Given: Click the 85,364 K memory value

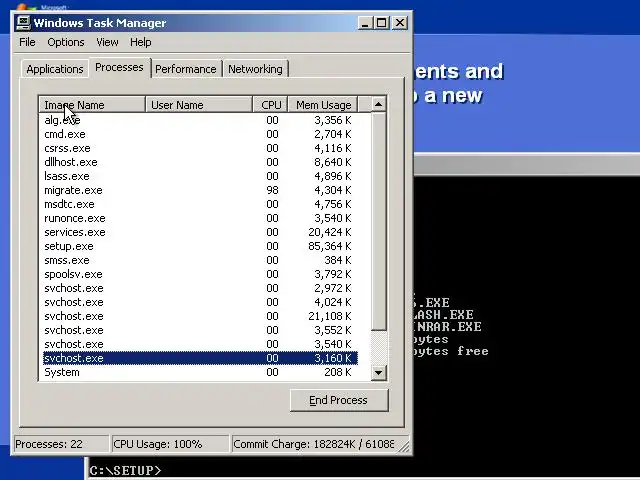Looking at the screenshot, I should coord(329,246).
